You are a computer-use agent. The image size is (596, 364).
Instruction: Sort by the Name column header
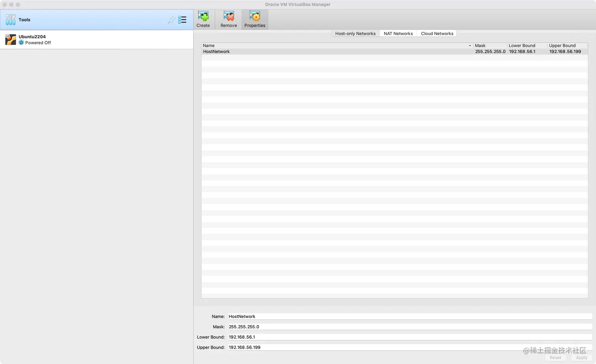337,46
